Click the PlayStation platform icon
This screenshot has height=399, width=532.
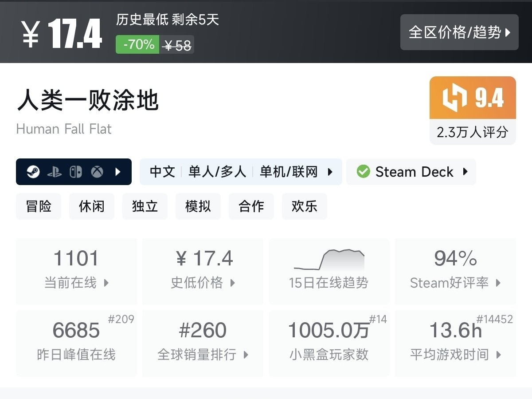(x=55, y=172)
